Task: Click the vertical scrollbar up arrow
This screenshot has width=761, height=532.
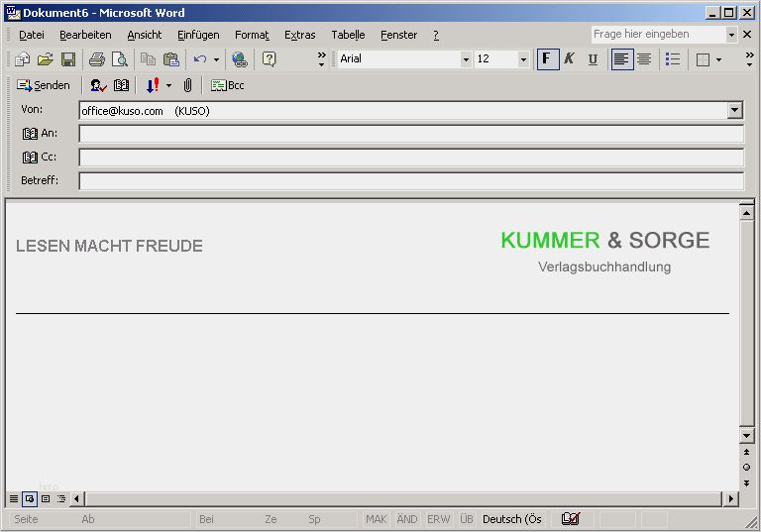Action: pyautogui.click(x=746, y=213)
